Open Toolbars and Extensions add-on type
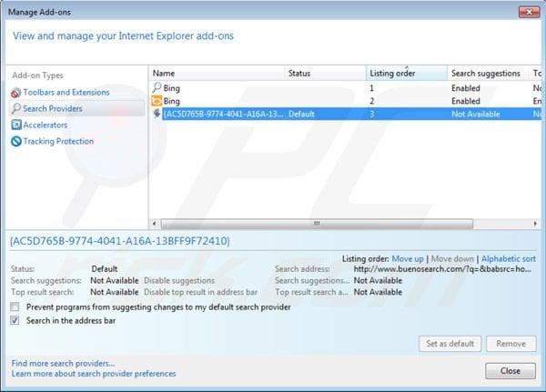Screen dimensions: 546x392 pos(66,93)
